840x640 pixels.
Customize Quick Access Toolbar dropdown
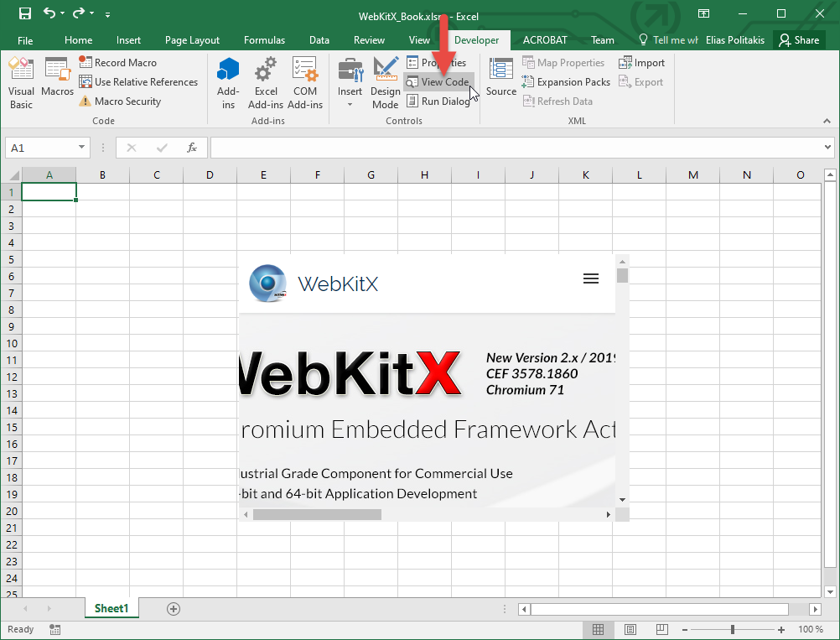pos(107,14)
